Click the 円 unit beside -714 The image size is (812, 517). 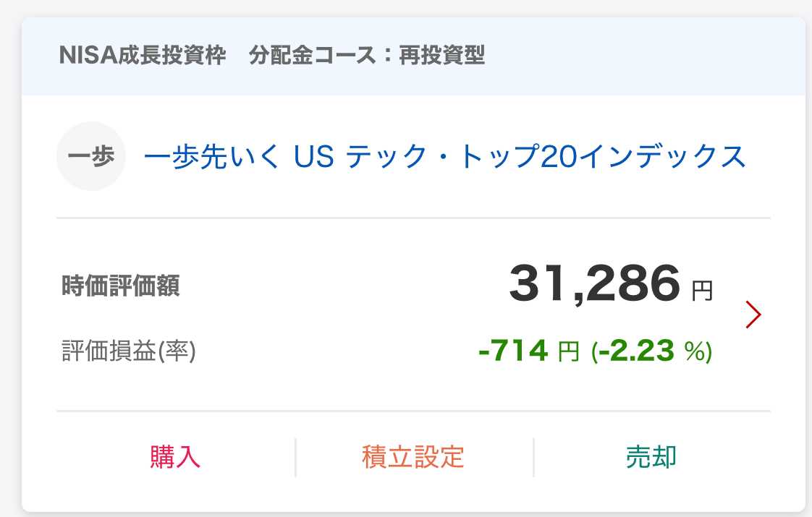[x=569, y=352]
